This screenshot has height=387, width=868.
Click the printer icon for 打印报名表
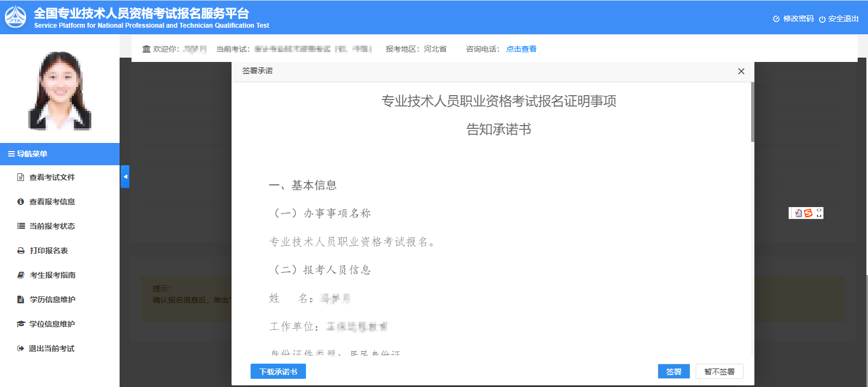(x=21, y=251)
